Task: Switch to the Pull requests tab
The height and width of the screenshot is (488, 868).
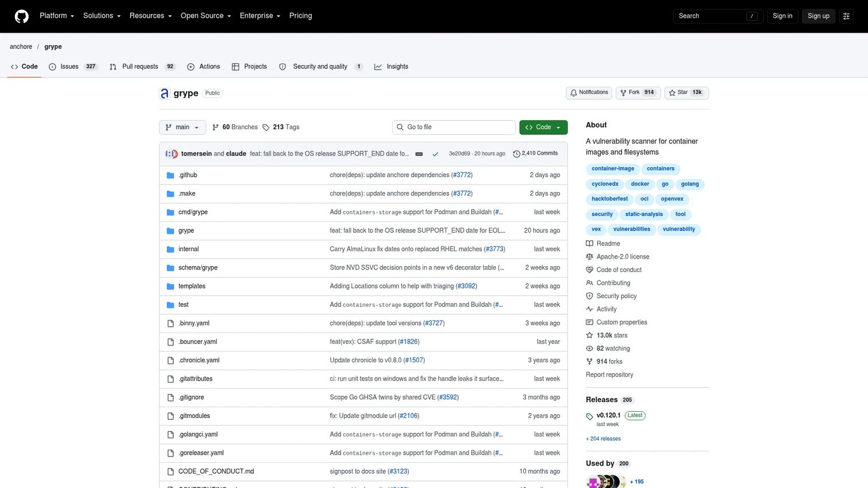Action: (x=142, y=67)
